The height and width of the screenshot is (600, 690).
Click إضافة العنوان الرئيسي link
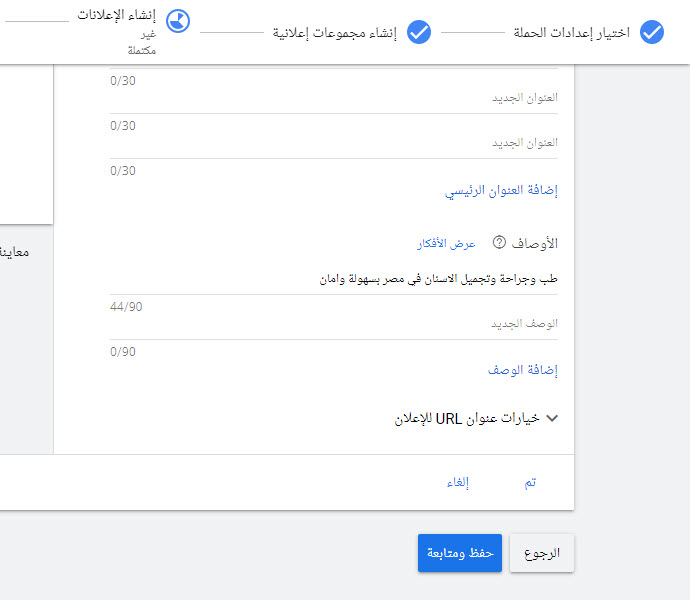501,191
